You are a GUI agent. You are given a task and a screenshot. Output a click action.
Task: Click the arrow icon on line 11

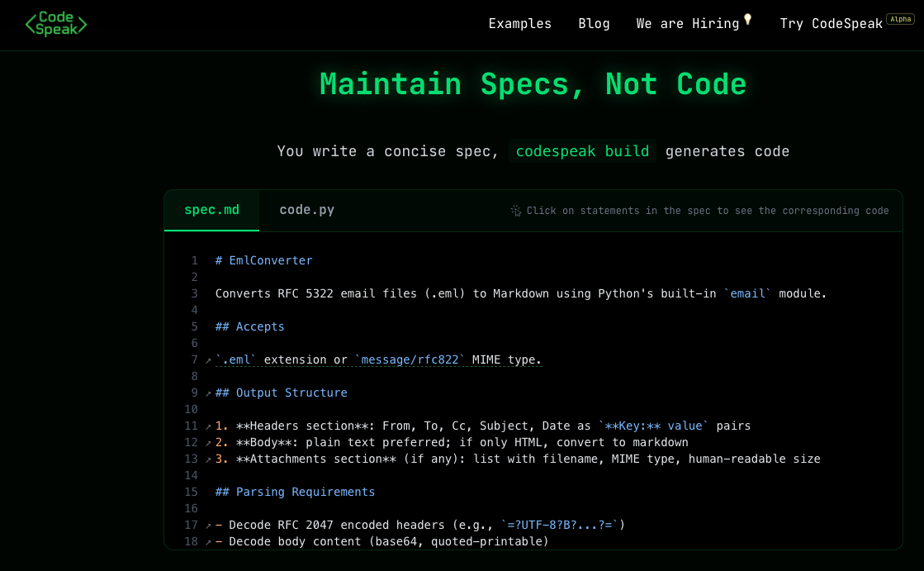pos(208,426)
